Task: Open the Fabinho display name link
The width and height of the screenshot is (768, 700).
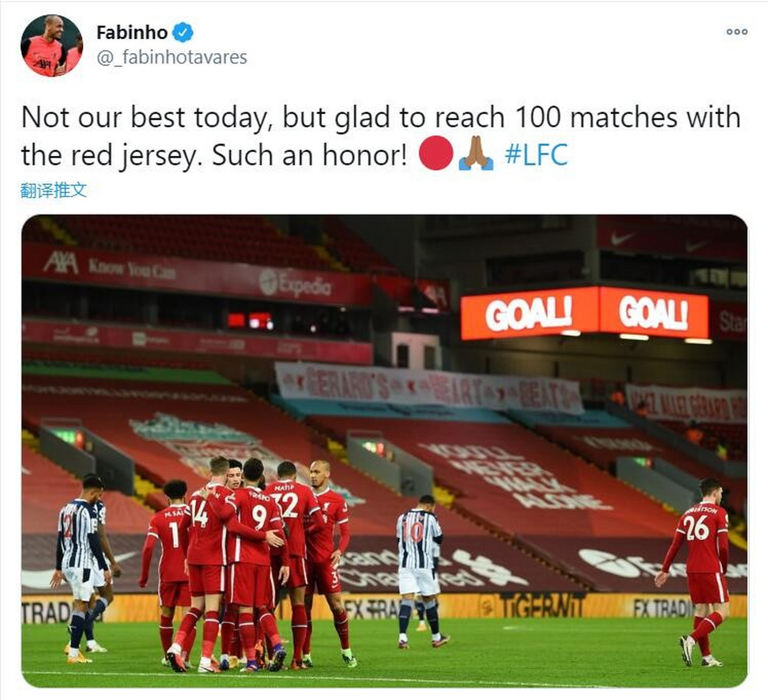Action: (x=132, y=32)
